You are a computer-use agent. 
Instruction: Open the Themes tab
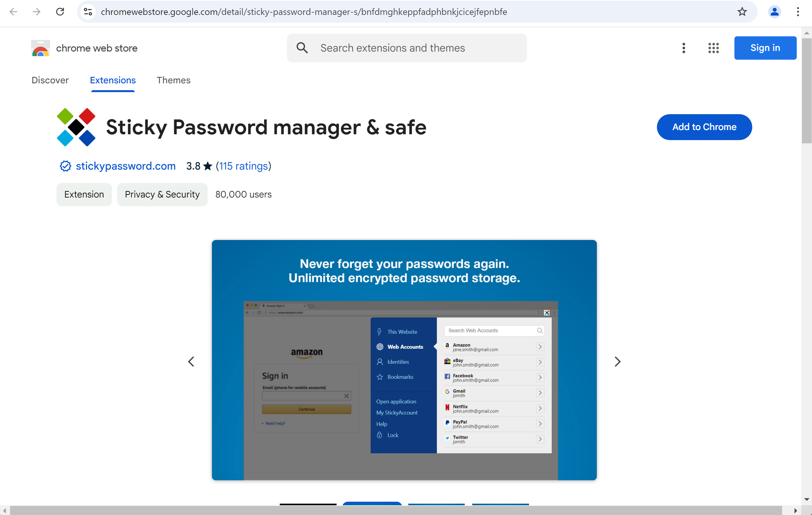pos(174,80)
